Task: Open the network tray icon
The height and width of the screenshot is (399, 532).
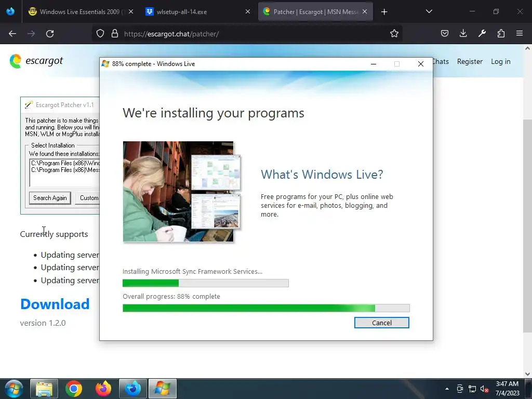Action: (x=472, y=389)
